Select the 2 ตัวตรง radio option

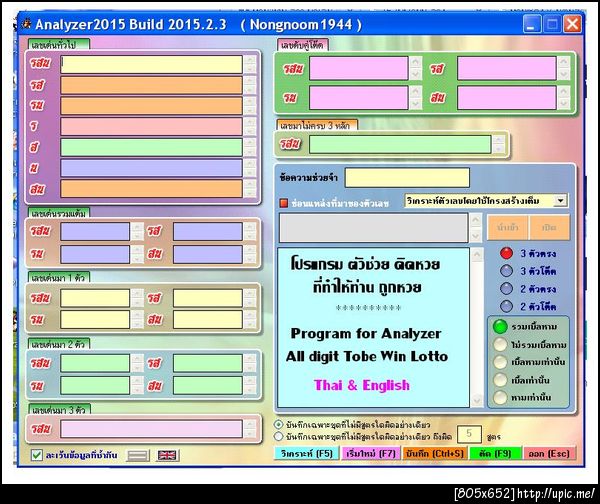(x=506, y=288)
